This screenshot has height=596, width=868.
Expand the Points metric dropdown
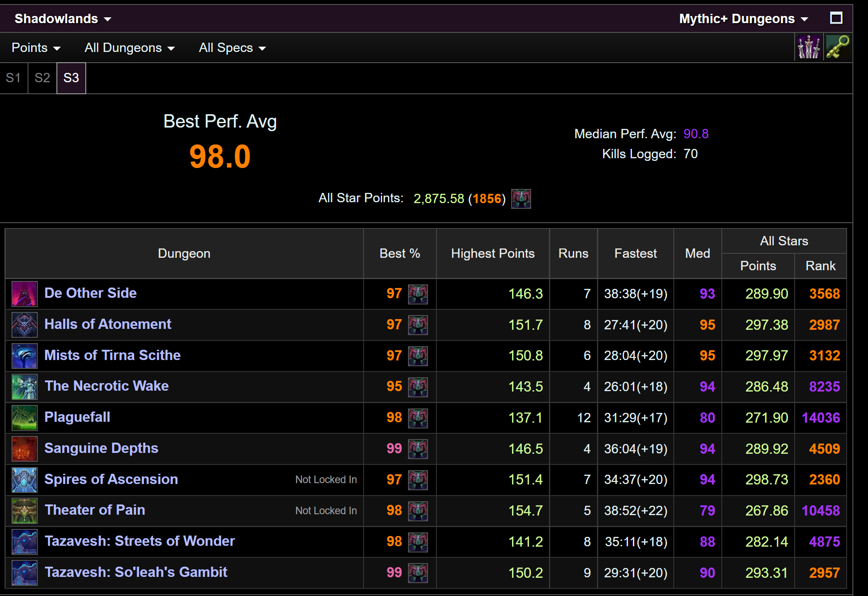(x=36, y=48)
